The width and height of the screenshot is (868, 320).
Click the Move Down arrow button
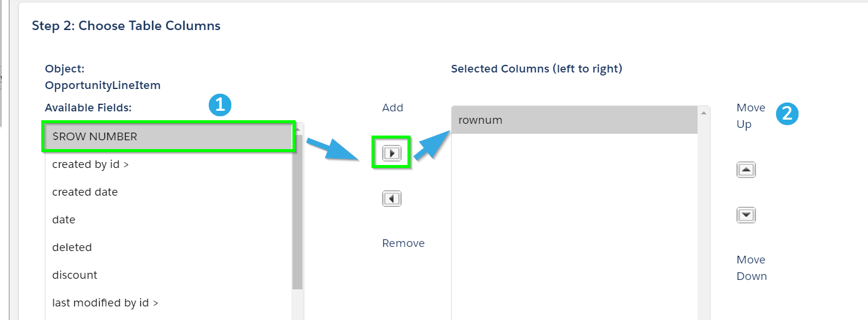point(746,215)
